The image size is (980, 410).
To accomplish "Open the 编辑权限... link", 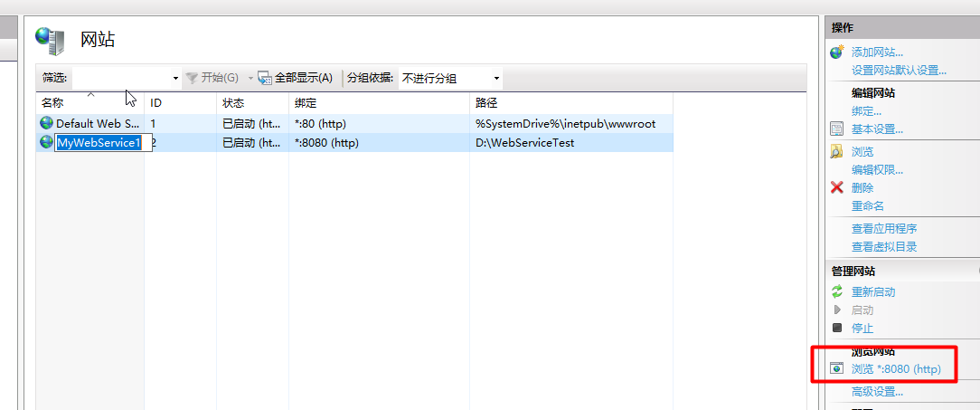I will point(877,169).
